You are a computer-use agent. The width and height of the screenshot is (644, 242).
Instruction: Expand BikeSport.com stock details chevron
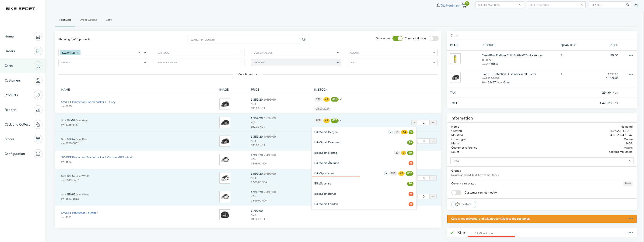click(x=386, y=173)
